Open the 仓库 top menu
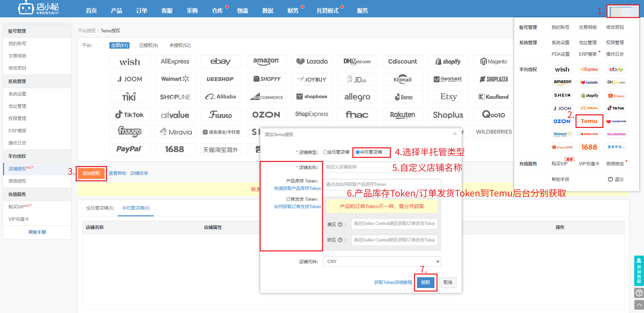 [217, 11]
